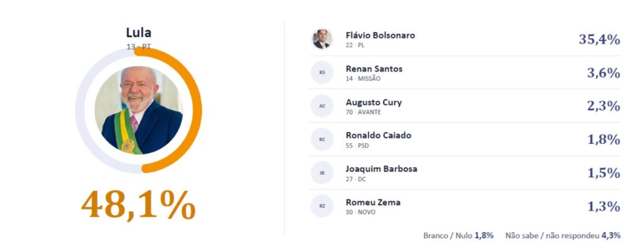Click Lula's circular portrait photo

[x=138, y=110]
